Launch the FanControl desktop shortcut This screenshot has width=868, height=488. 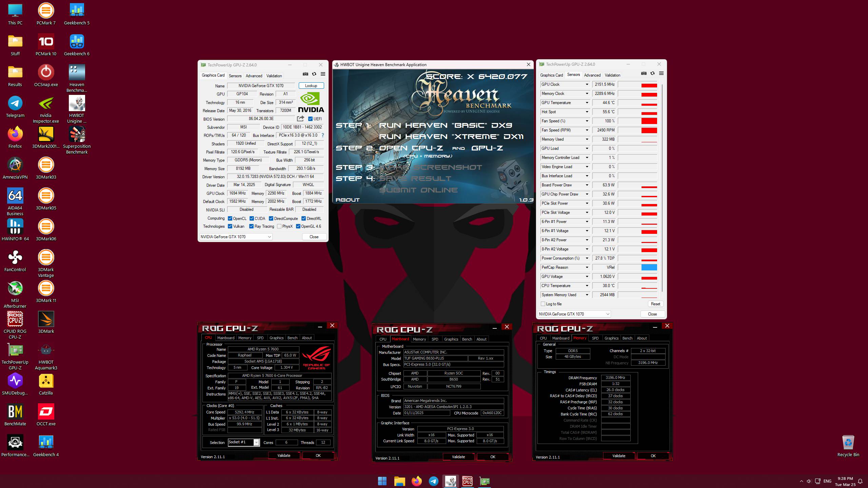(15, 260)
